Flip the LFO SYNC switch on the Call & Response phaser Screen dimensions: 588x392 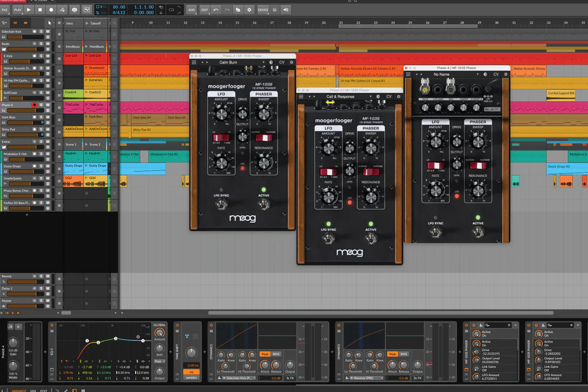(x=328, y=239)
